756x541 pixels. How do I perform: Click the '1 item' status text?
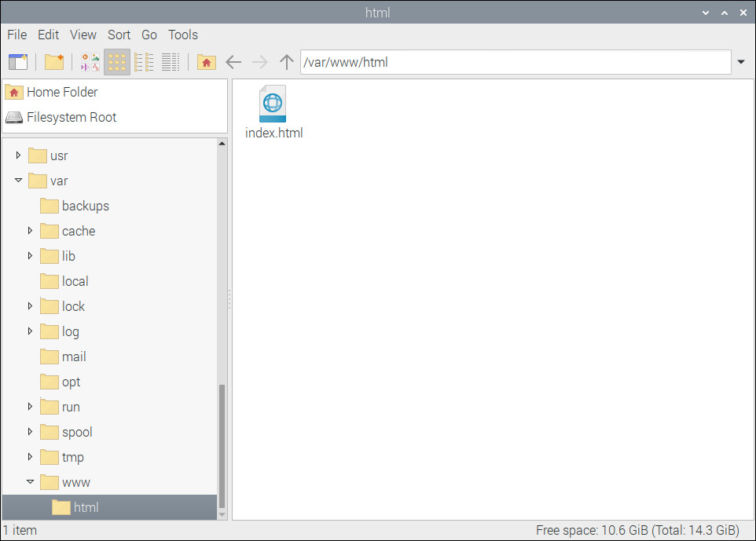pyautogui.click(x=20, y=531)
